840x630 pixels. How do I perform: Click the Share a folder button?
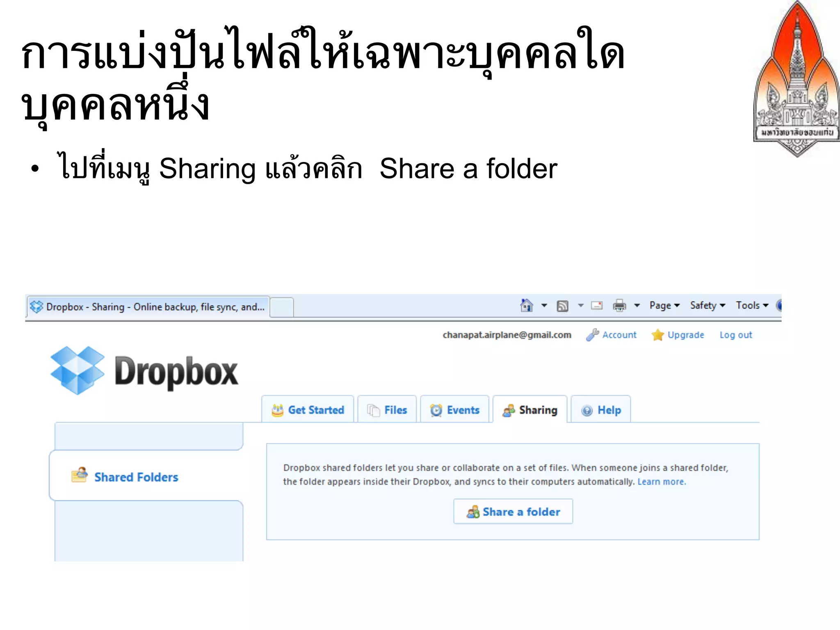pyautogui.click(x=513, y=511)
